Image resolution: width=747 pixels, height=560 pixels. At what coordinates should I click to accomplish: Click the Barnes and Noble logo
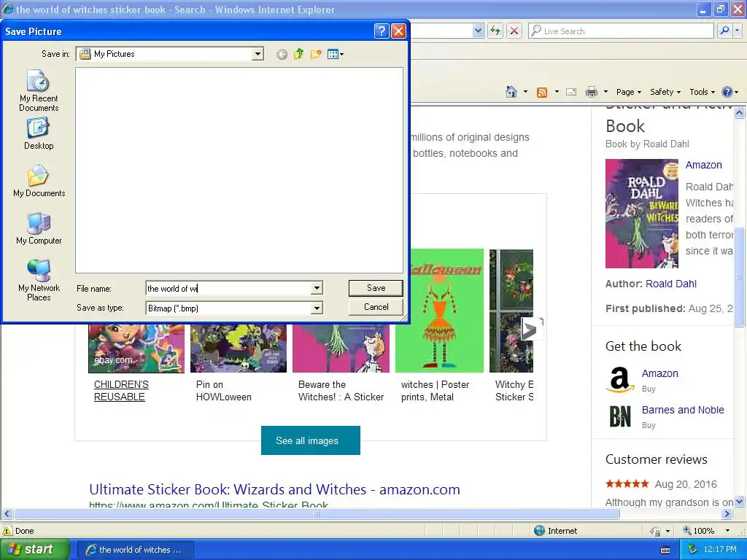(620, 416)
